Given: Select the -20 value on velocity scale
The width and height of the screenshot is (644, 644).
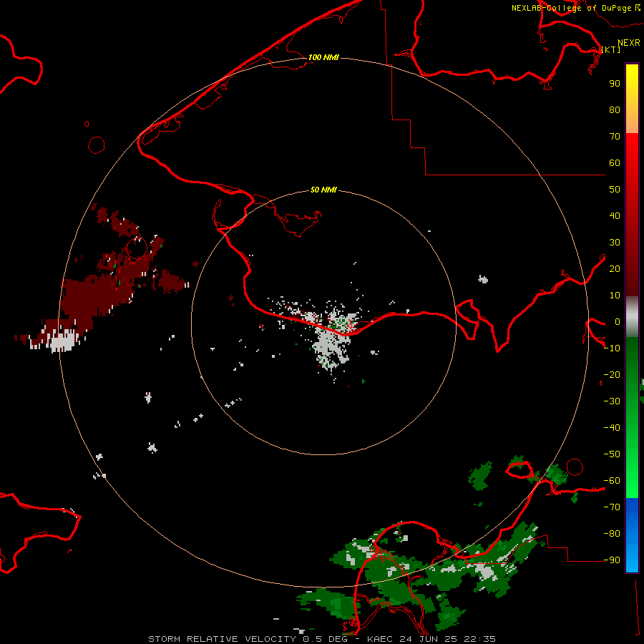Looking at the screenshot, I should click(x=612, y=374).
